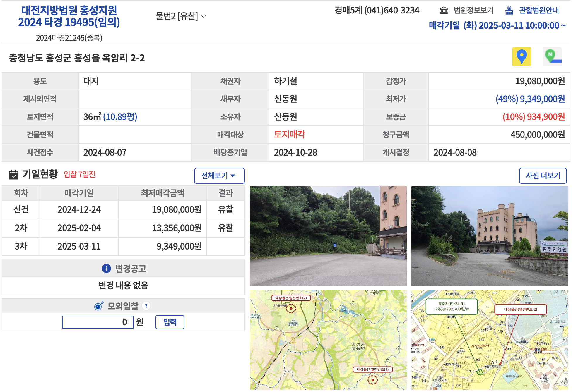
Task: Click the 신건 row date 2024-12-24
Action: pos(79,209)
